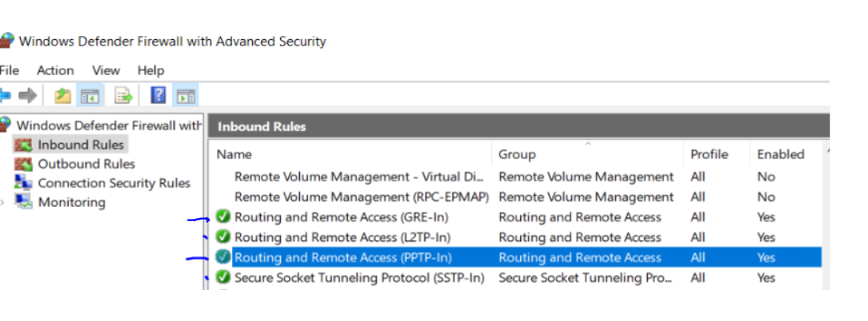The image size is (868, 321).
Task: Select Remote Volume Management (RPC-EPMAP) rule
Action: tap(361, 196)
